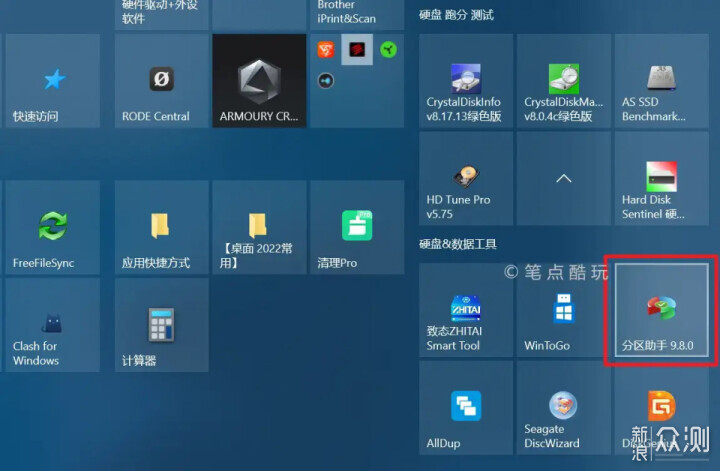Collapse folder with the up chevron tile

[x=564, y=179]
